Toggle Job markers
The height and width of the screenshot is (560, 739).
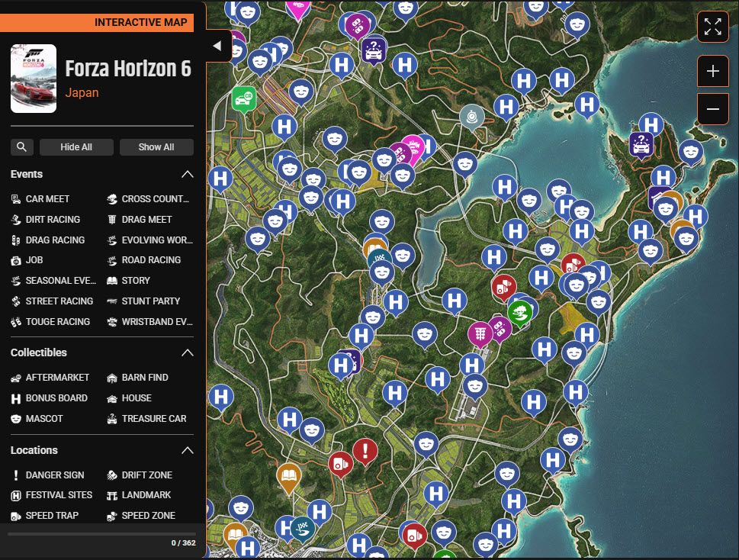pos(27,260)
